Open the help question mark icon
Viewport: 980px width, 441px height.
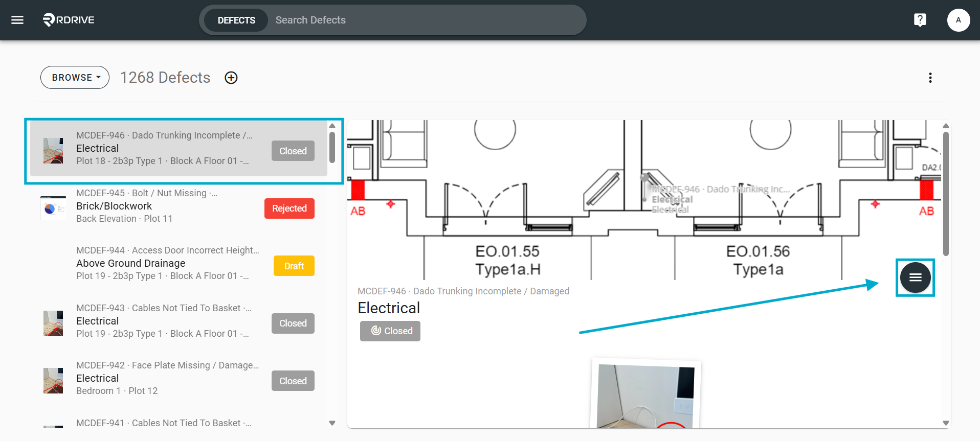point(920,20)
